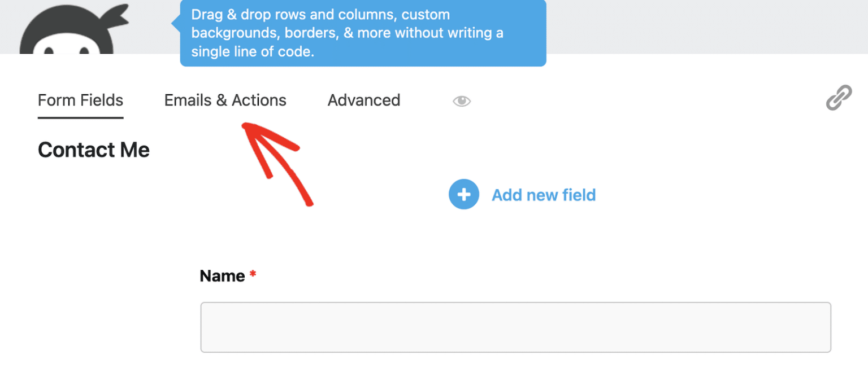Select the eye icon beside the Advanced tab
868x368 pixels.
click(461, 100)
